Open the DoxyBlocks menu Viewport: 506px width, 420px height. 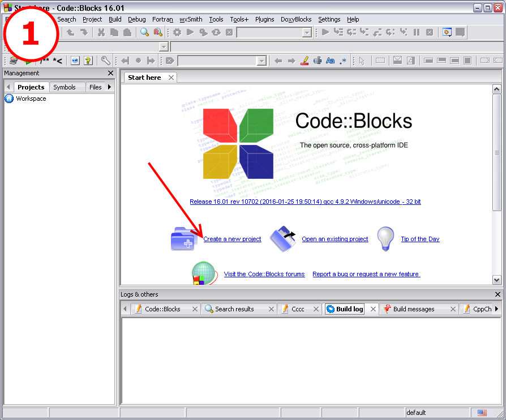tap(296, 19)
